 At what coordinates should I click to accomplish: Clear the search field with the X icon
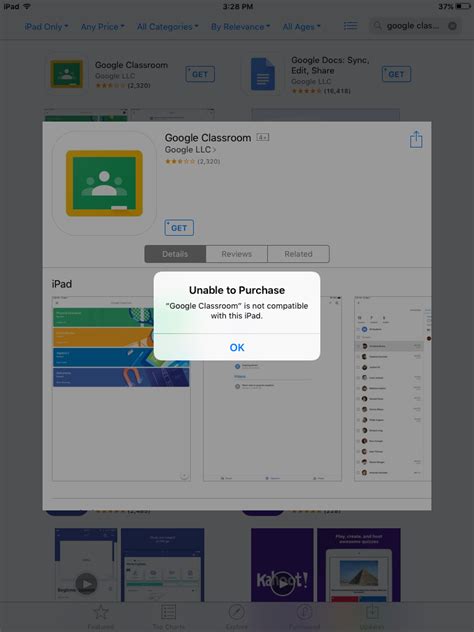pyautogui.click(x=452, y=26)
